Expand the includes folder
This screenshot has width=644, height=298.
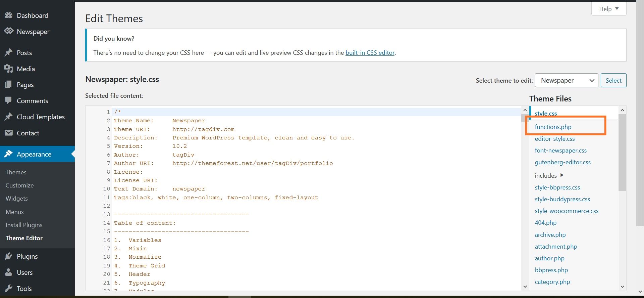(x=549, y=175)
